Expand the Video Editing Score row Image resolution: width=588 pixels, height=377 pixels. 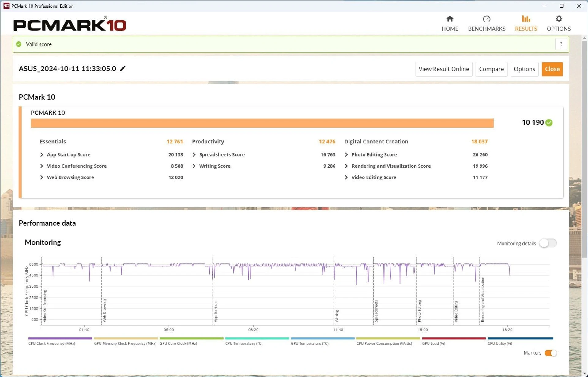(346, 177)
